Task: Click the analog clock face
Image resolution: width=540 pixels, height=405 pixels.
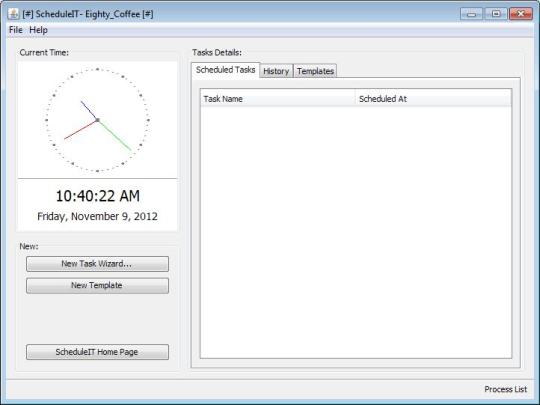Action: coord(97,120)
